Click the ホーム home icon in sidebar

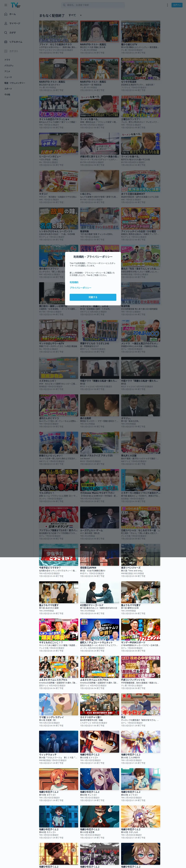point(6,14)
